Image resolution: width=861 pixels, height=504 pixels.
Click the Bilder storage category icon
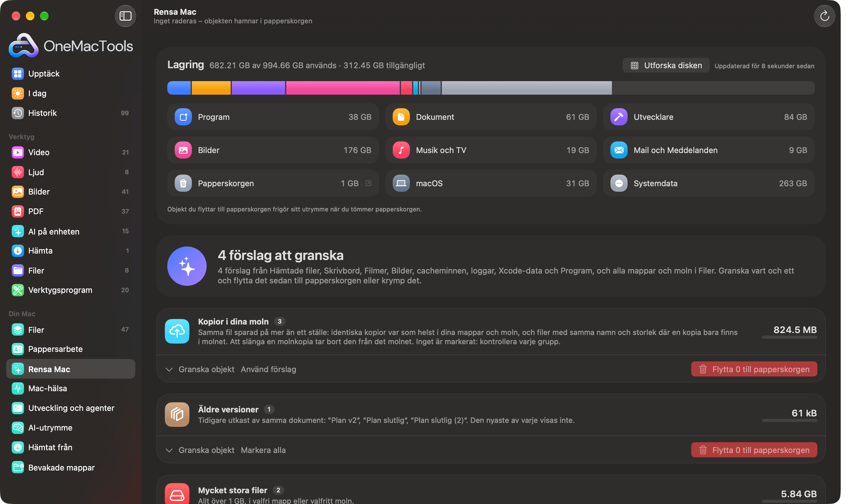[183, 150]
